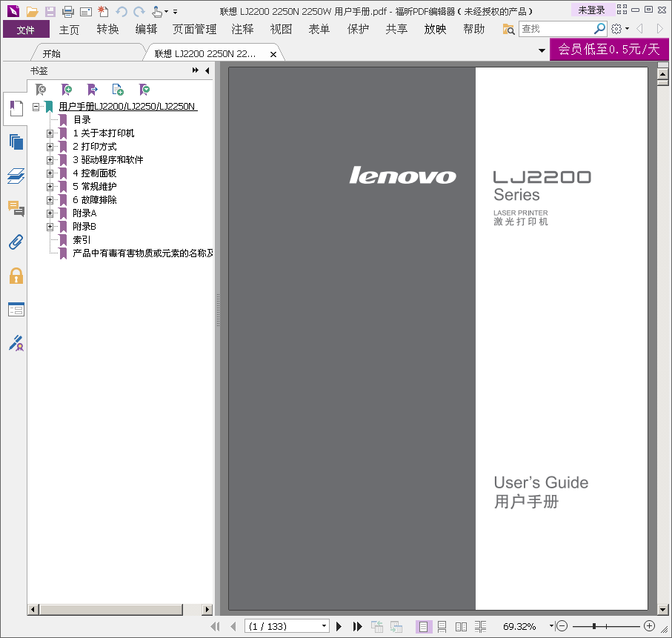
Task: Open the page number dropdown
Action: click(324, 626)
